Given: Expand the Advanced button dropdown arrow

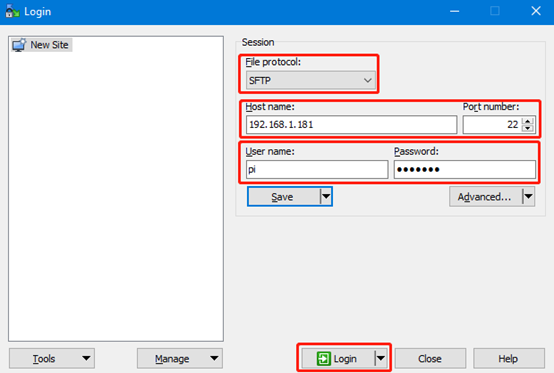Looking at the screenshot, I should (529, 196).
